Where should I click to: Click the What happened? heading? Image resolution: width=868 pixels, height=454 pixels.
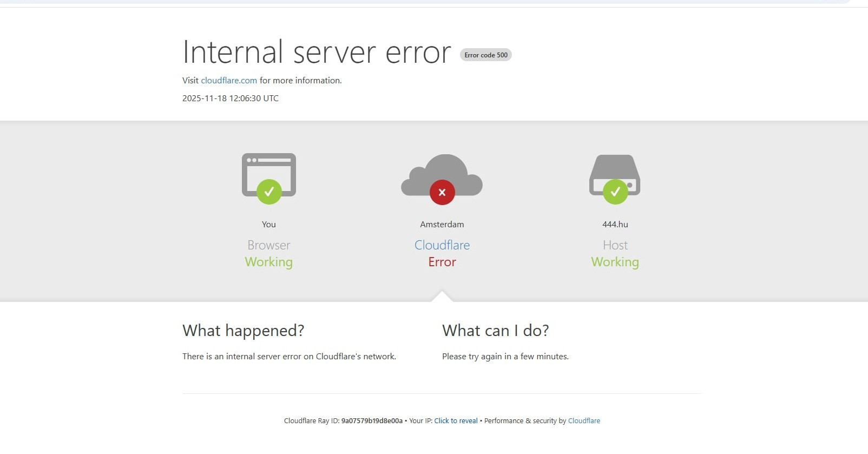click(244, 330)
